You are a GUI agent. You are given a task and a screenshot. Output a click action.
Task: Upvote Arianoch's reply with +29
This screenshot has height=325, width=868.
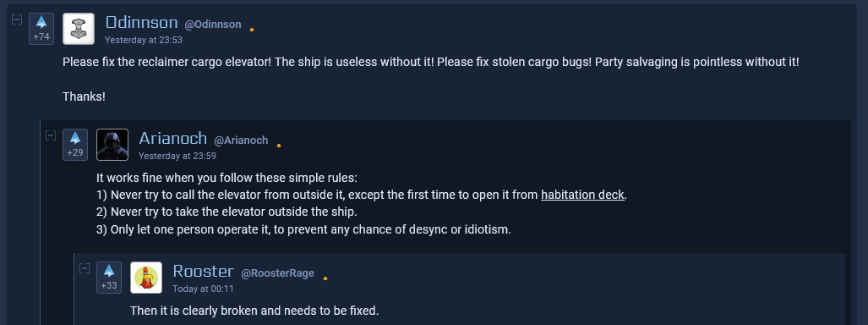click(75, 145)
